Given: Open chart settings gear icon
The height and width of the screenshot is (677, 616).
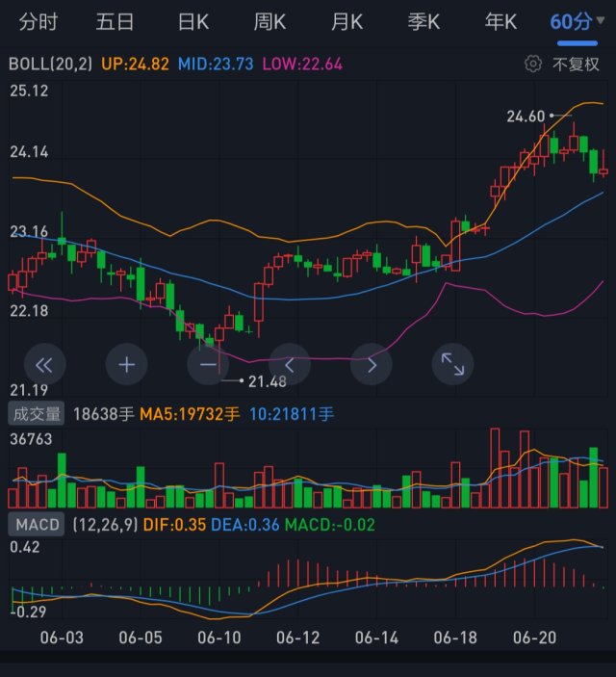Looking at the screenshot, I should (x=533, y=64).
